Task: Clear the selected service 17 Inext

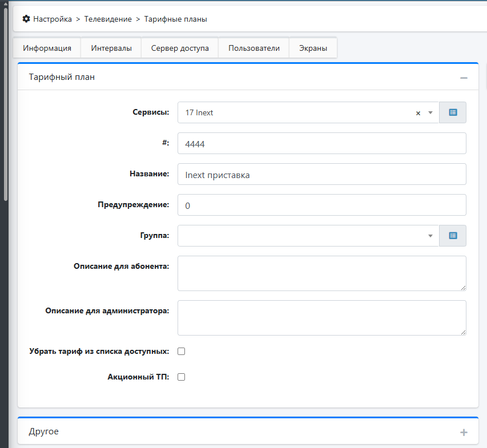Action: pyautogui.click(x=418, y=113)
